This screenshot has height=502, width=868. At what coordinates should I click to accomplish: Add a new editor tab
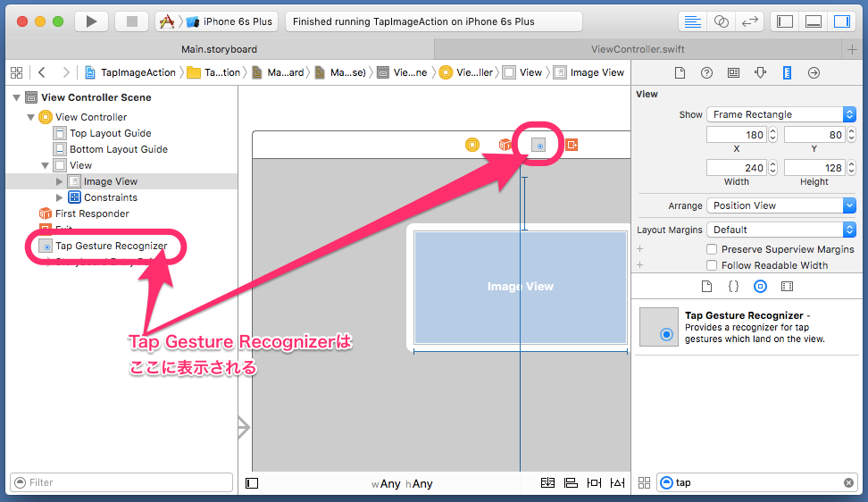click(x=852, y=49)
